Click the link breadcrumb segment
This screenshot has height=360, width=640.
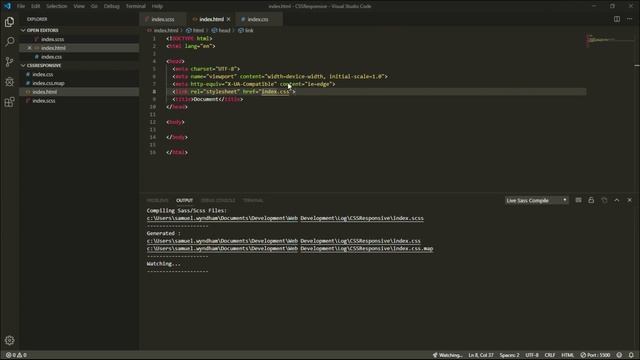tap(246, 30)
